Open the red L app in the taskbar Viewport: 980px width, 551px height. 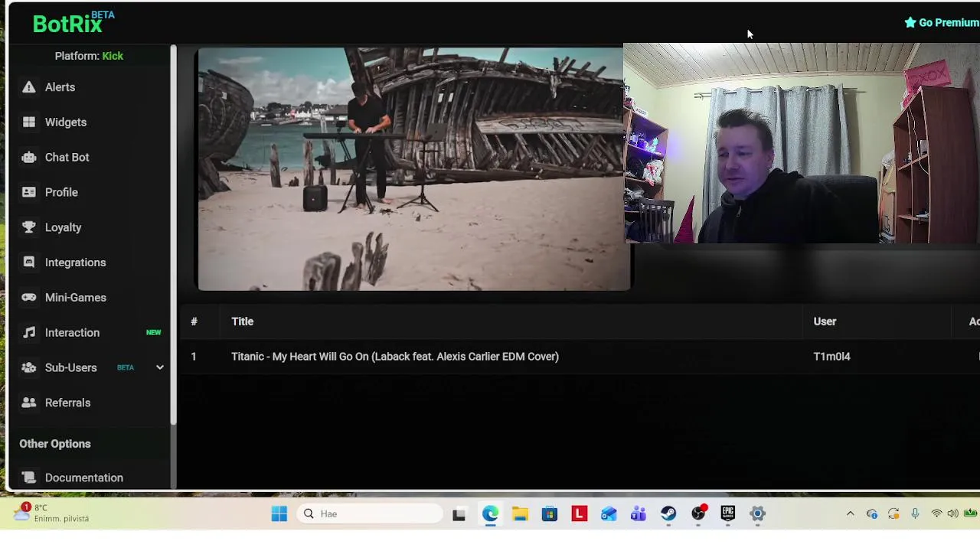(579, 514)
